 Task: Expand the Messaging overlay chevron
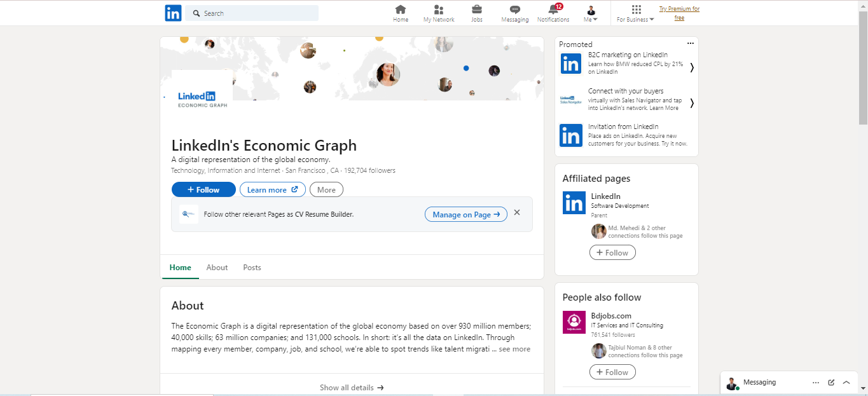846,383
